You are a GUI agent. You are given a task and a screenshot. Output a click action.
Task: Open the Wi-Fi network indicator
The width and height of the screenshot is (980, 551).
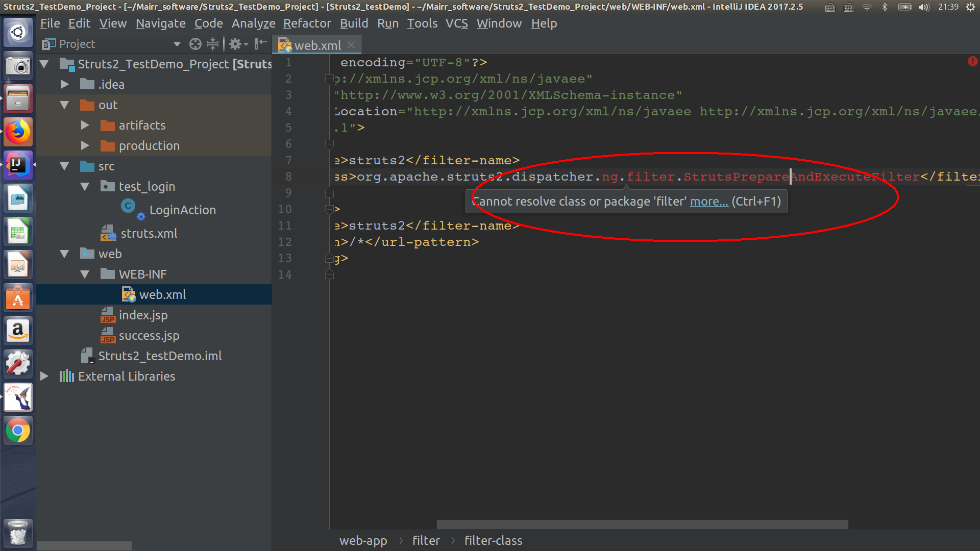point(867,7)
